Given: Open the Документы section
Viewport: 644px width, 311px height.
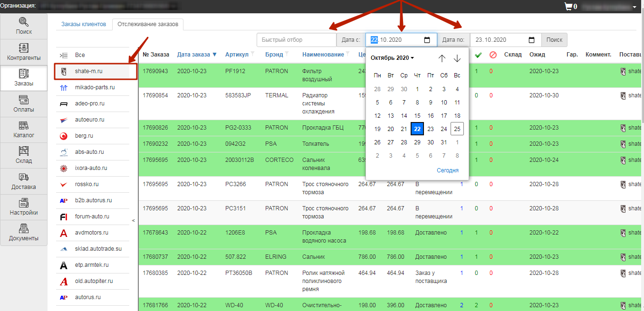Looking at the screenshot, I should (24, 232).
